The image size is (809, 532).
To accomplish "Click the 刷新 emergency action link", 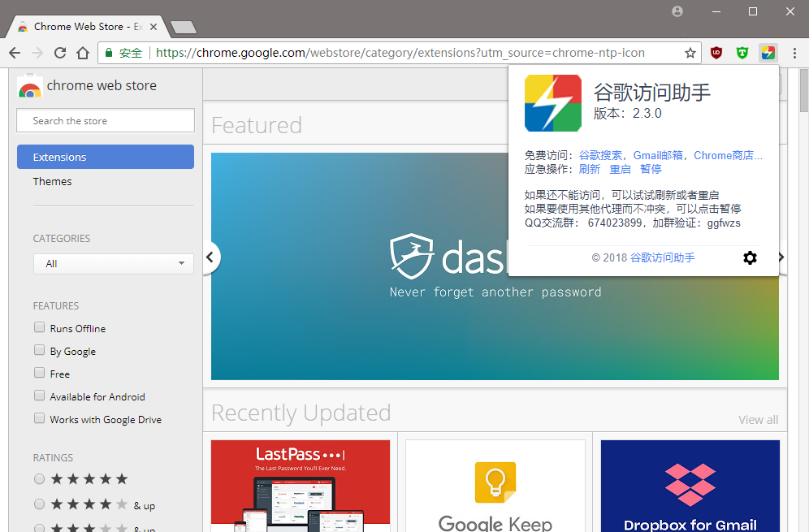I will pyautogui.click(x=589, y=169).
